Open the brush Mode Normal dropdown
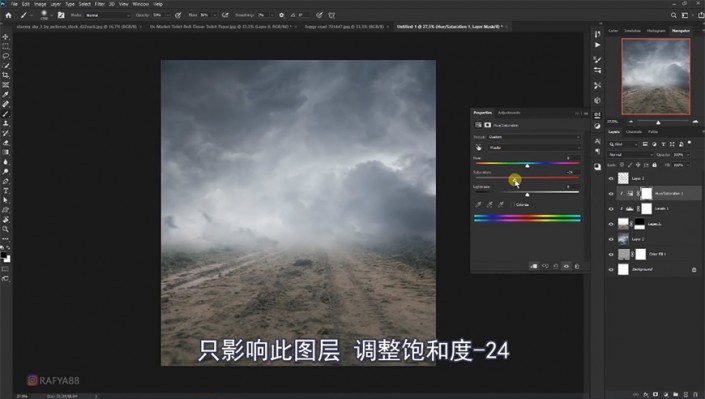Screen dimensions: 705x399 [107, 15]
